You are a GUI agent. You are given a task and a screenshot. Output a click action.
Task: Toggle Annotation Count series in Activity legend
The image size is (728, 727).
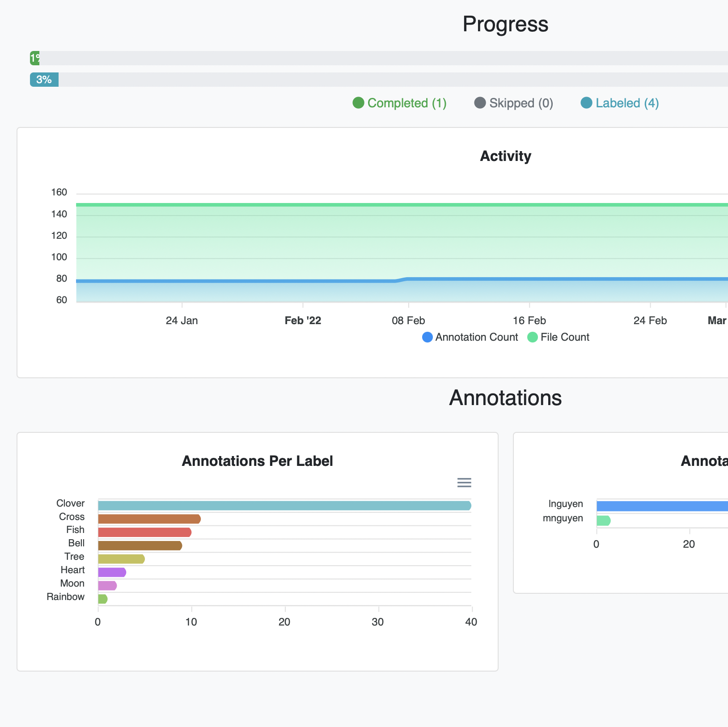[x=470, y=337]
